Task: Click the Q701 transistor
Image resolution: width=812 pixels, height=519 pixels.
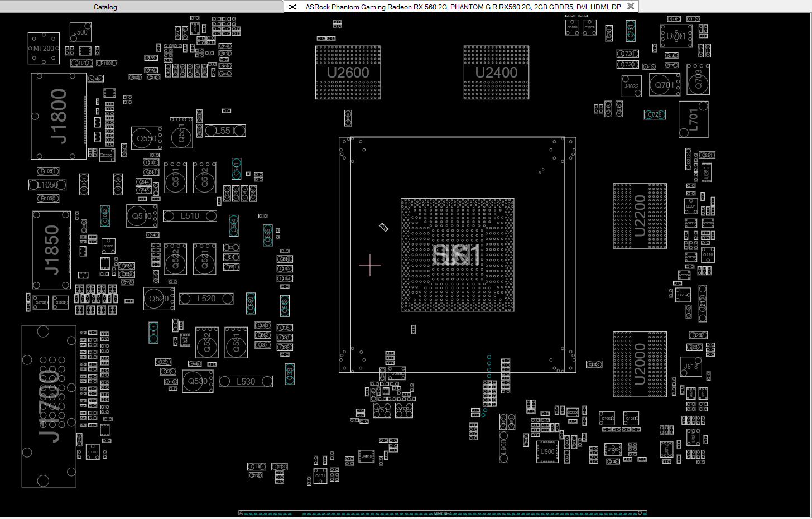Action: click(x=665, y=85)
